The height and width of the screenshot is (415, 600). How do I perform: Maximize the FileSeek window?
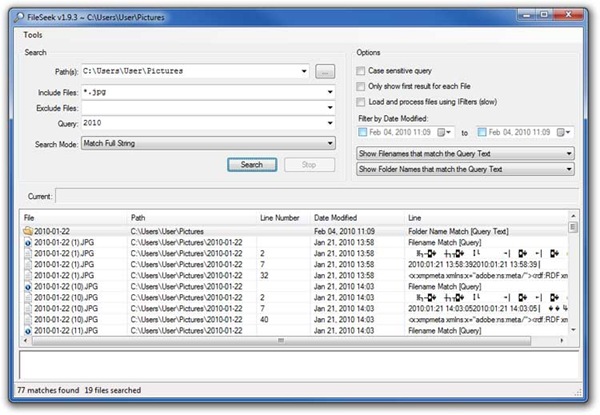tap(544, 15)
